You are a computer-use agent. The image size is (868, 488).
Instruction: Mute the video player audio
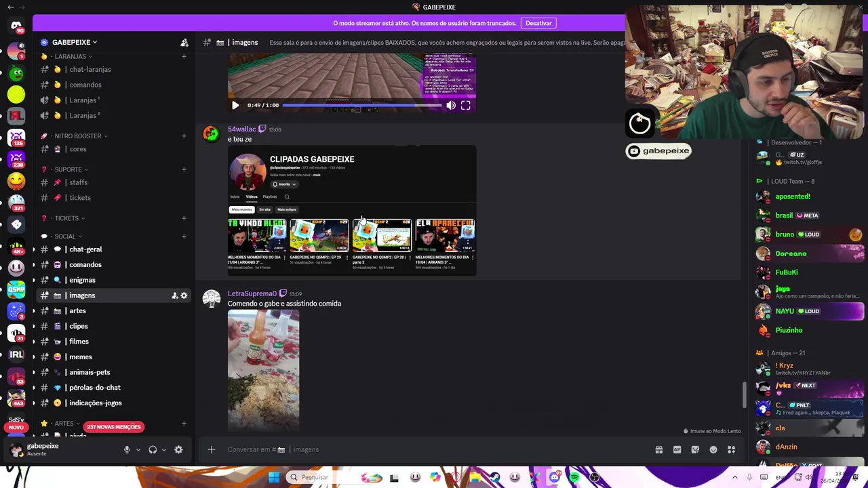(451, 105)
